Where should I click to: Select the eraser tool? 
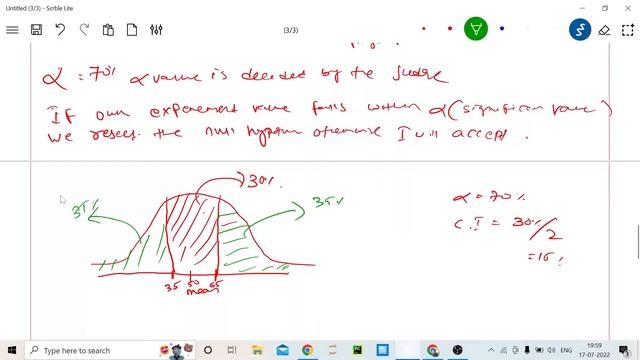point(604,30)
